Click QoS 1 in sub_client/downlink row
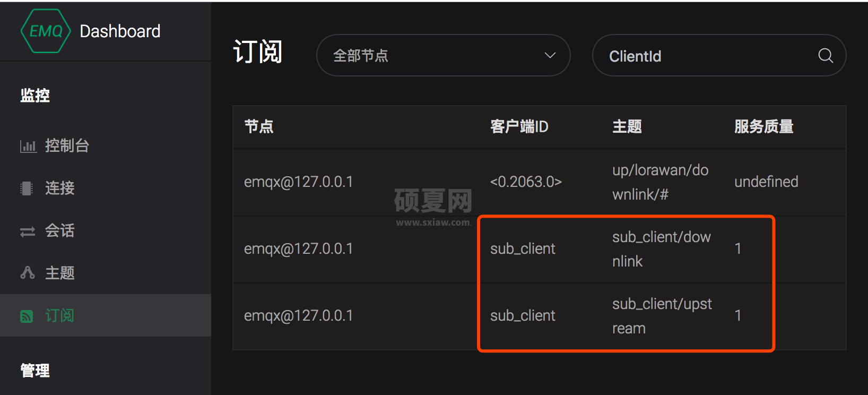This screenshot has width=868, height=395. [738, 248]
